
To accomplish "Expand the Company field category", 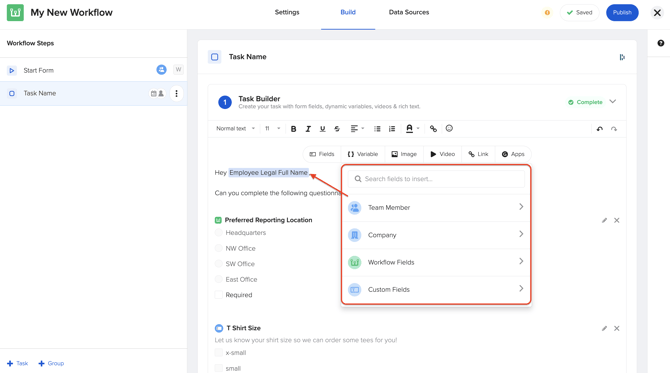I will [436, 235].
